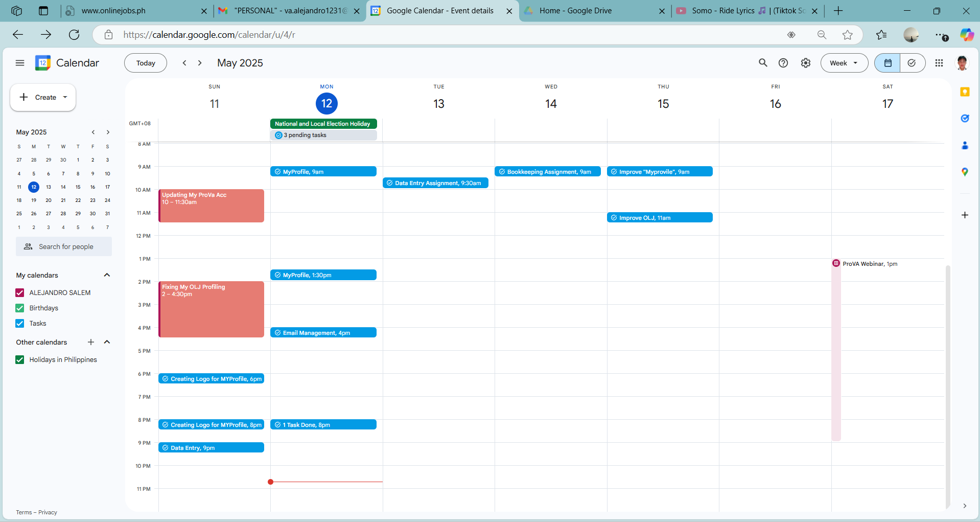Open 1 Task Done 8pm task
This screenshot has height=522, width=980.
tap(323, 425)
